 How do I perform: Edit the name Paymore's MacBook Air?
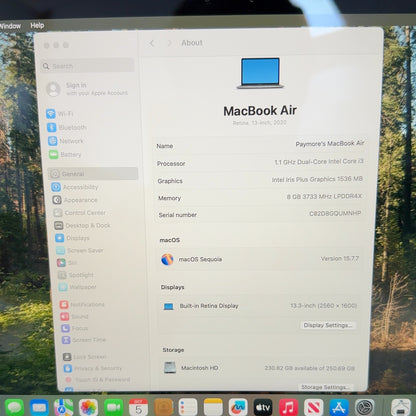(x=330, y=144)
